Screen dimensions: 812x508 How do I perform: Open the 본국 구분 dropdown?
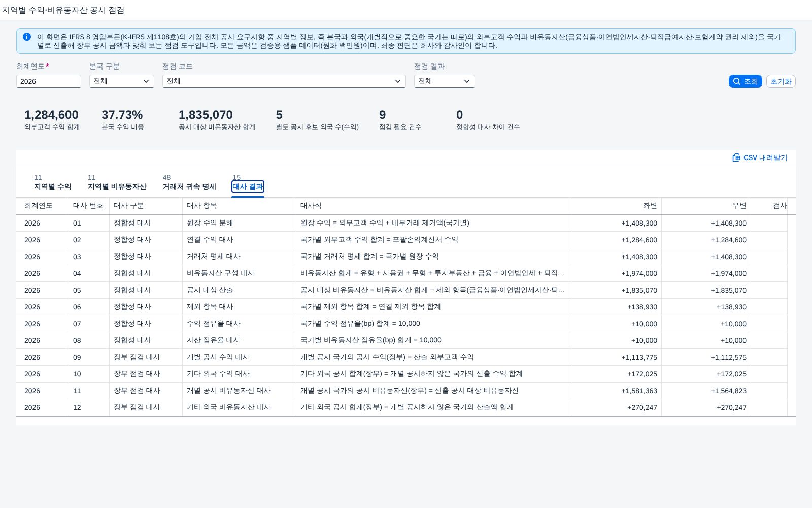click(122, 81)
